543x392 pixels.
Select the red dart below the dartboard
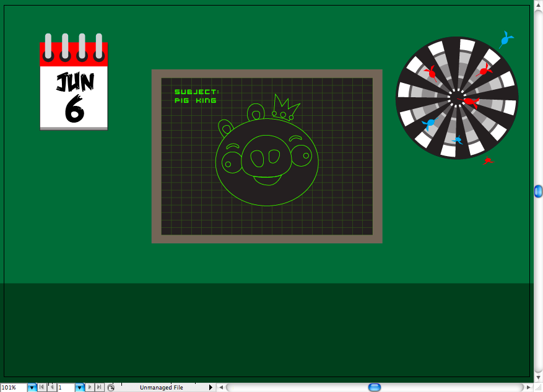click(x=488, y=160)
